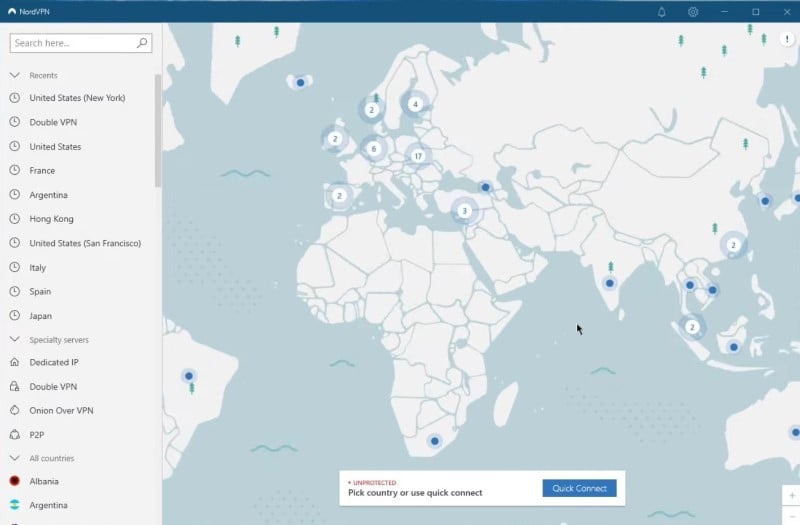Screen dimensions: 800x525
Task: Collapse the Recents section chevron
Action: pos(15,75)
